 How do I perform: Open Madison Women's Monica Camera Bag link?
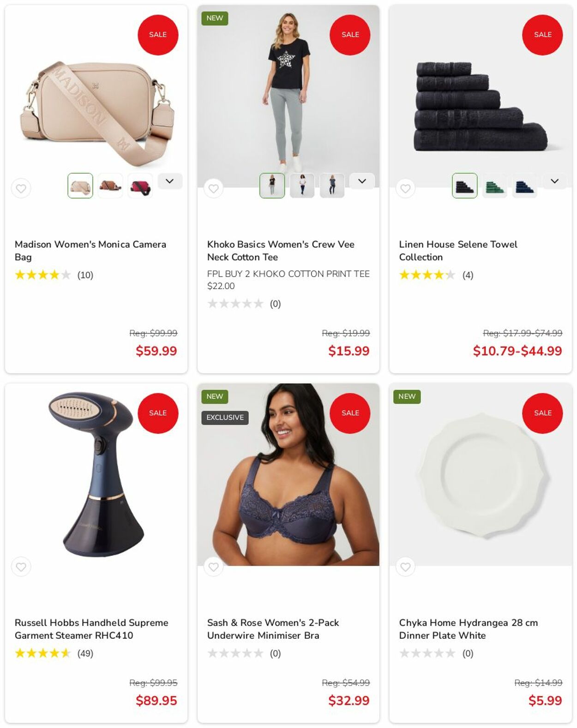(x=90, y=250)
